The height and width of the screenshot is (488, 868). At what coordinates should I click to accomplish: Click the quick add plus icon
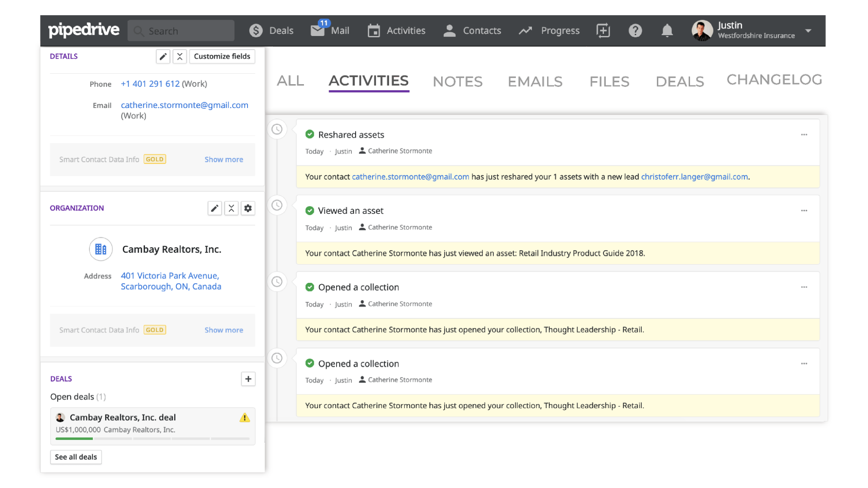[x=603, y=31]
